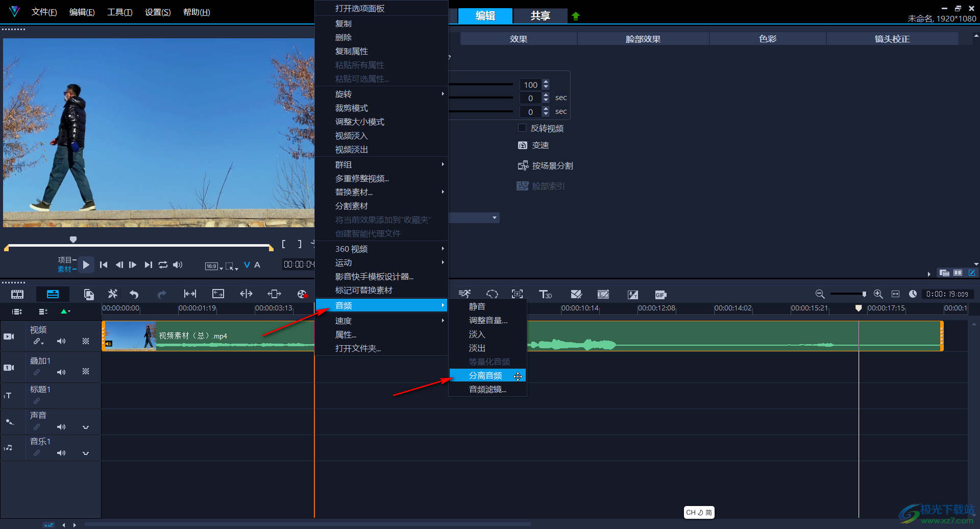Viewport: 980px width, 529px height.
Task: Open the 文件 menu
Action: (x=44, y=12)
